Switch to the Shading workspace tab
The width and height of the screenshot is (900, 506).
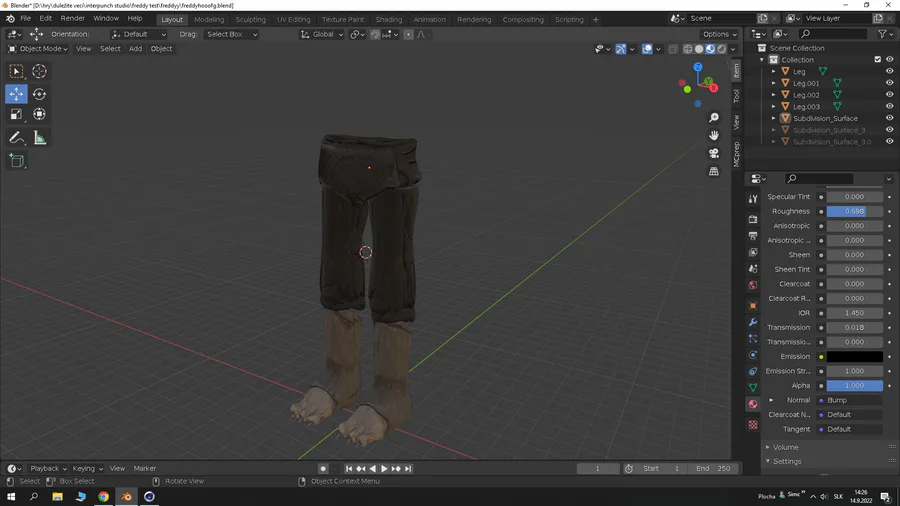[389, 20]
